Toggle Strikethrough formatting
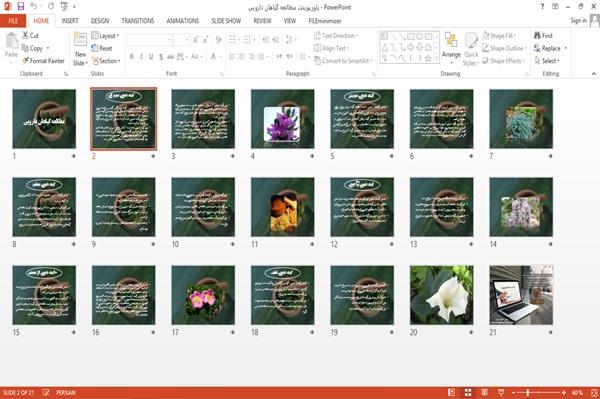 click(171, 57)
